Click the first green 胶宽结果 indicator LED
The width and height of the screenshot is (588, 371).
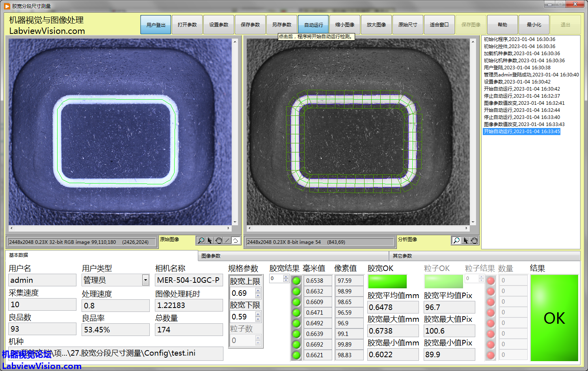pyautogui.click(x=296, y=280)
